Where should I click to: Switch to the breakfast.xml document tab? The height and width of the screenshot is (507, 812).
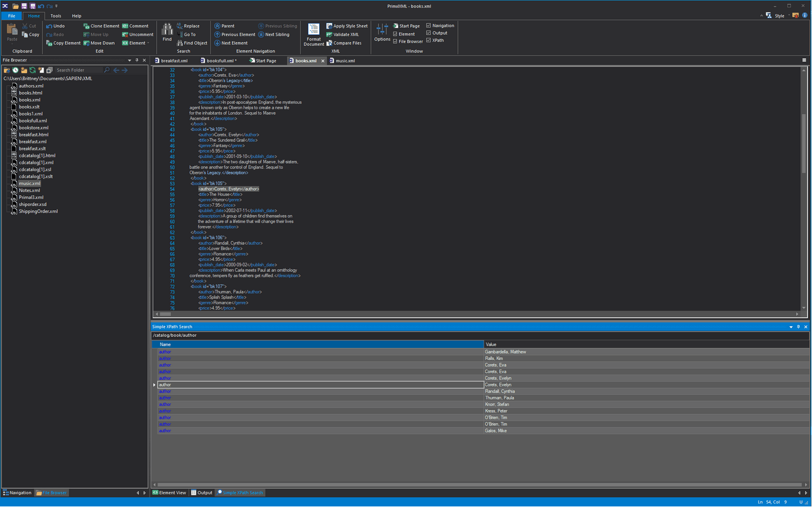pyautogui.click(x=171, y=60)
